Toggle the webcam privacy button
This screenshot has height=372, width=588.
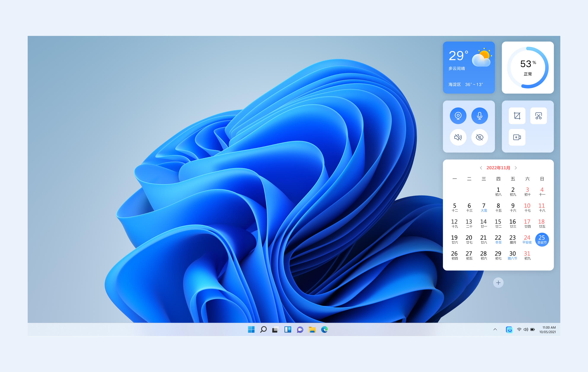point(458,116)
